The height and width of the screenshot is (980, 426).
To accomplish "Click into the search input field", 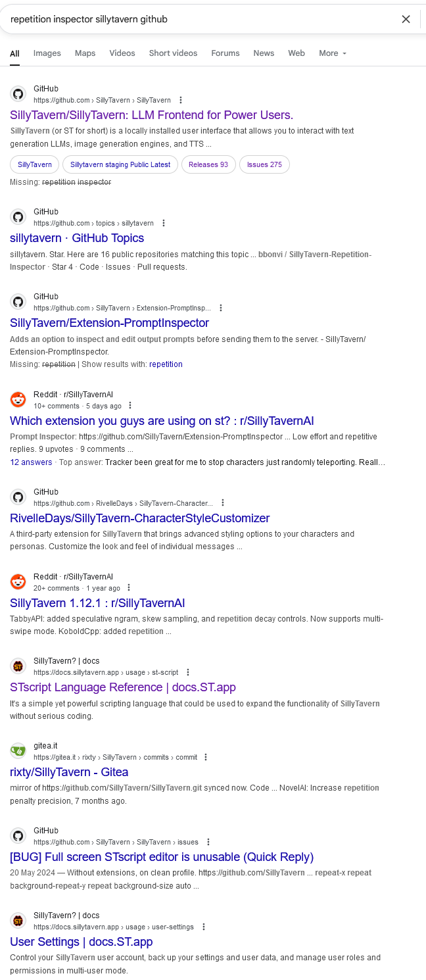I will [x=197, y=19].
